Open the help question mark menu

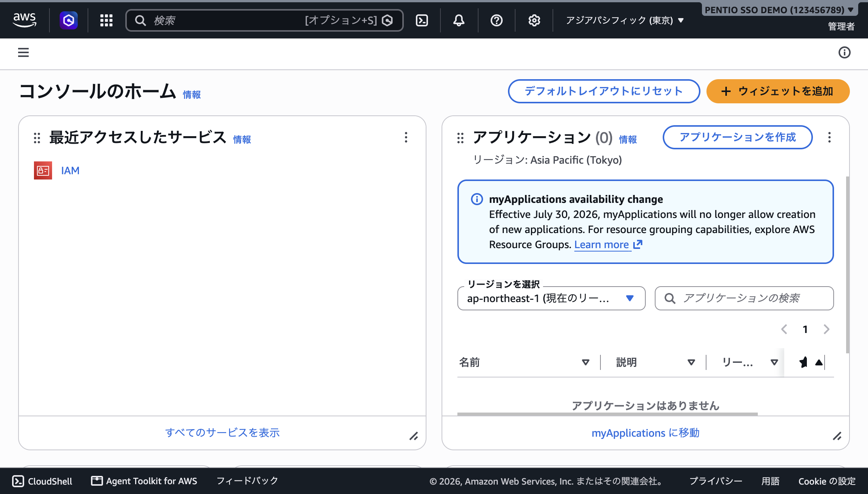(496, 20)
